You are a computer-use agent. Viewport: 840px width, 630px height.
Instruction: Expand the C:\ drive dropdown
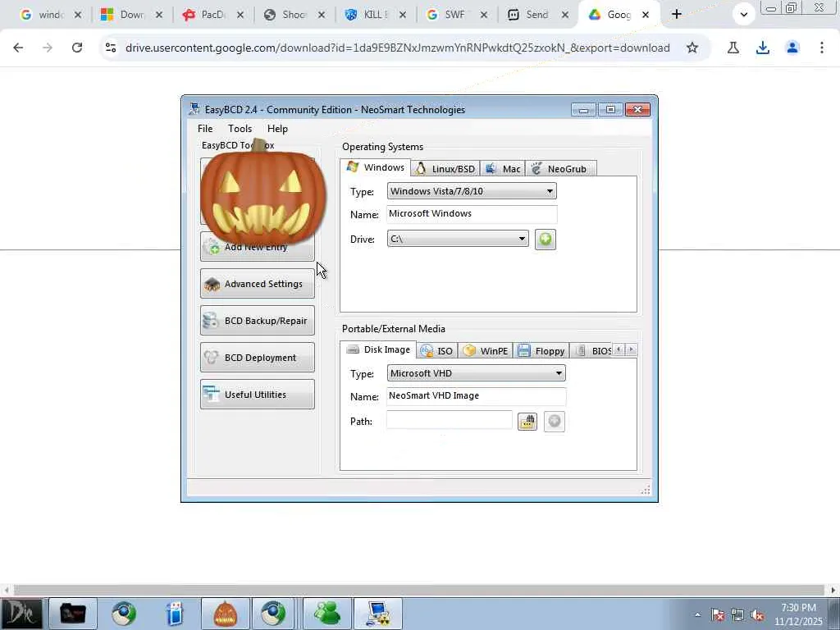click(458, 239)
